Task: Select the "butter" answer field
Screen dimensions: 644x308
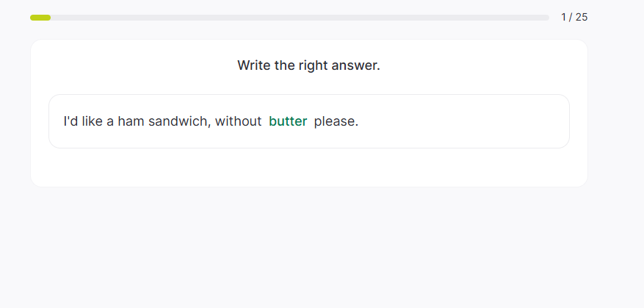Action: click(288, 121)
